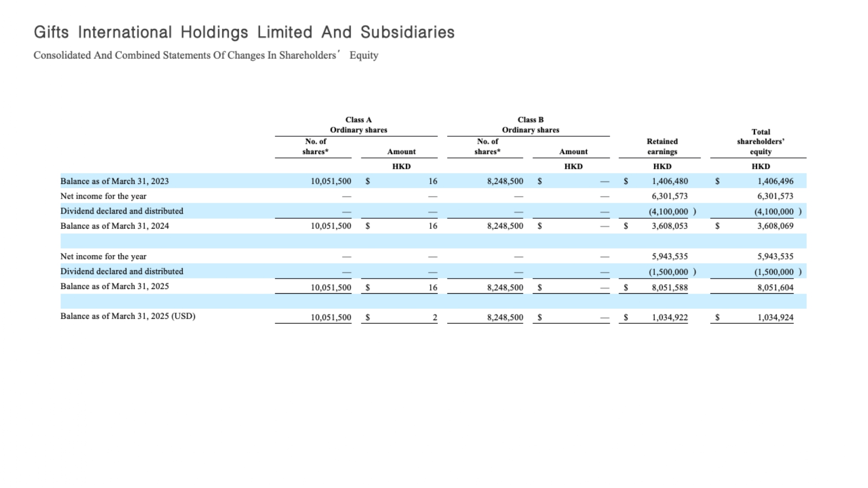Click the Total shareholders' equity column header
Image resolution: width=868 pixels, height=488 pixels.
[760, 142]
